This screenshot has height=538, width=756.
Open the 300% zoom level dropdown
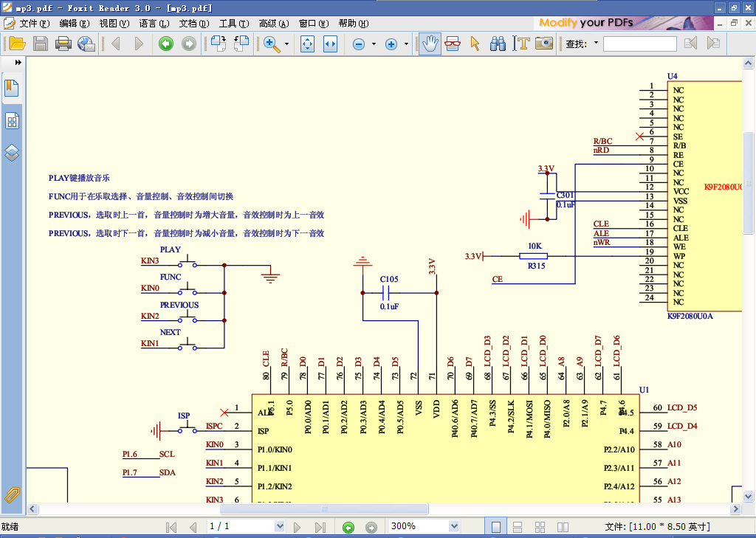point(454,526)
